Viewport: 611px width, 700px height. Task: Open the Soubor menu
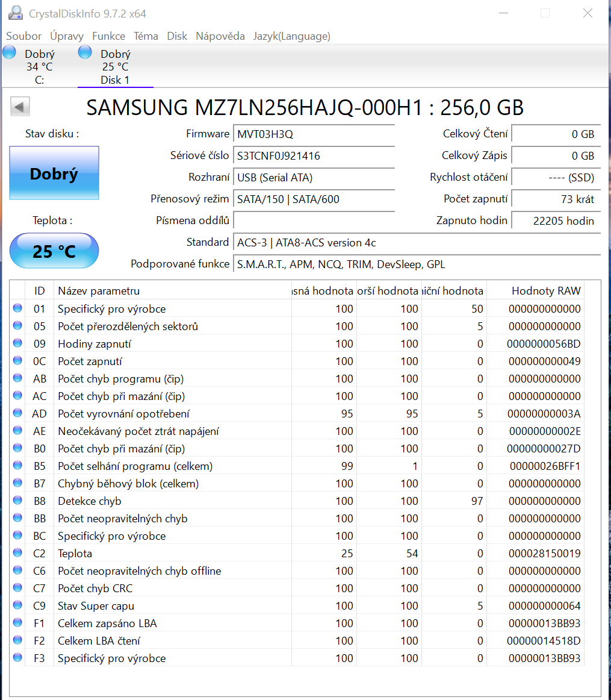coord(23,36)
